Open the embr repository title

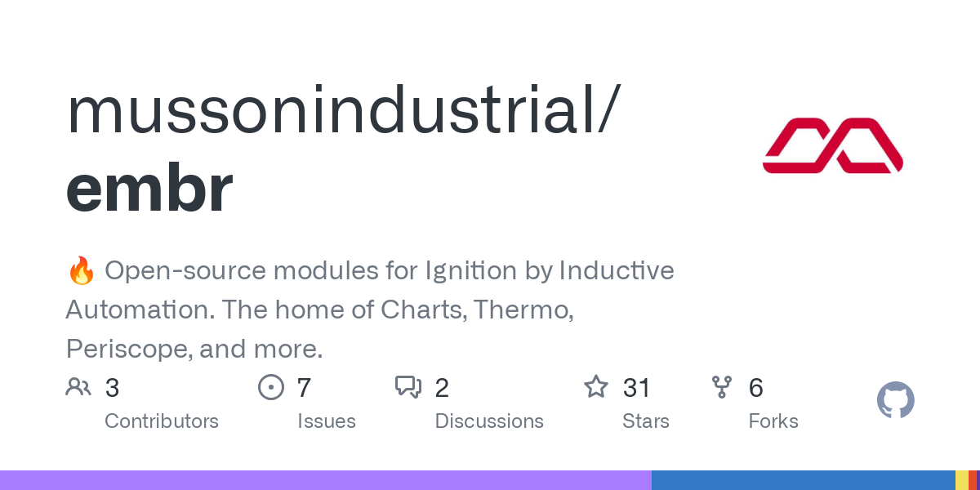pos(149,188)
